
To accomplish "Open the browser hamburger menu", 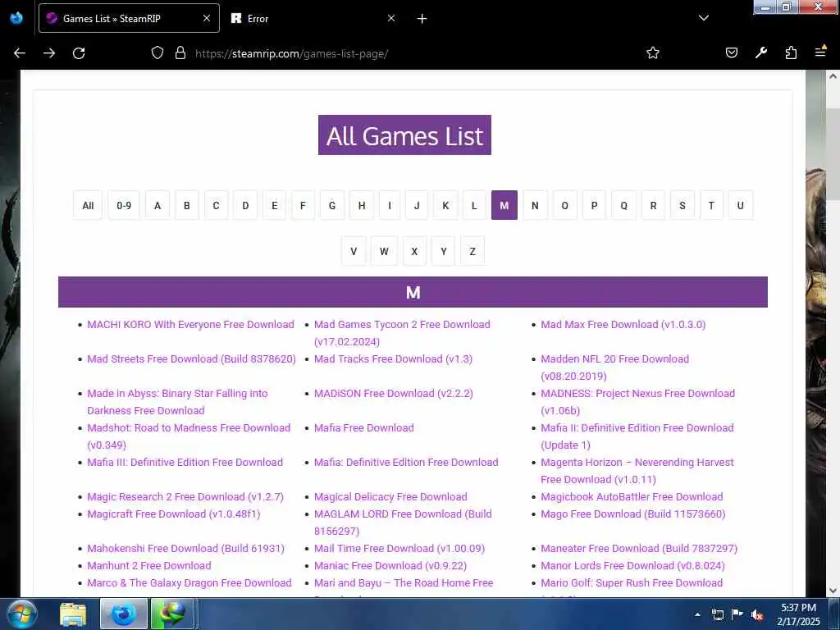I will coord(820,52).
